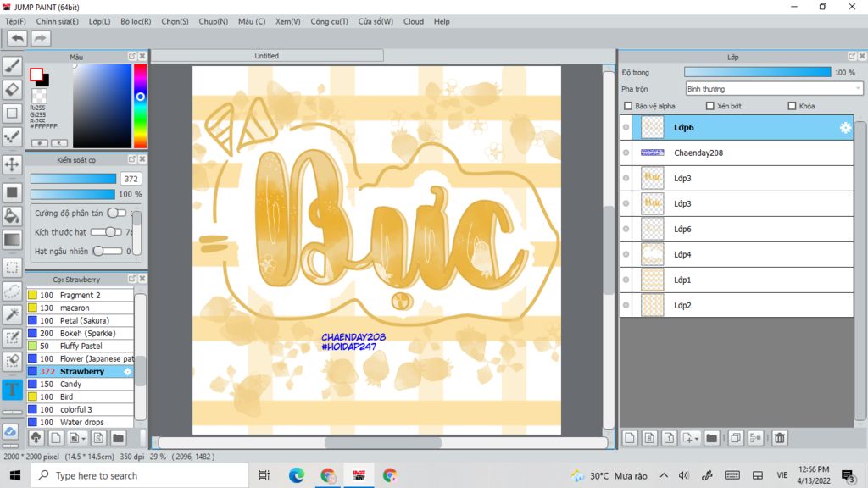Viewport: 868px width, 488px height.
Task: Select the Select Eraser tool
Action: 12,361
